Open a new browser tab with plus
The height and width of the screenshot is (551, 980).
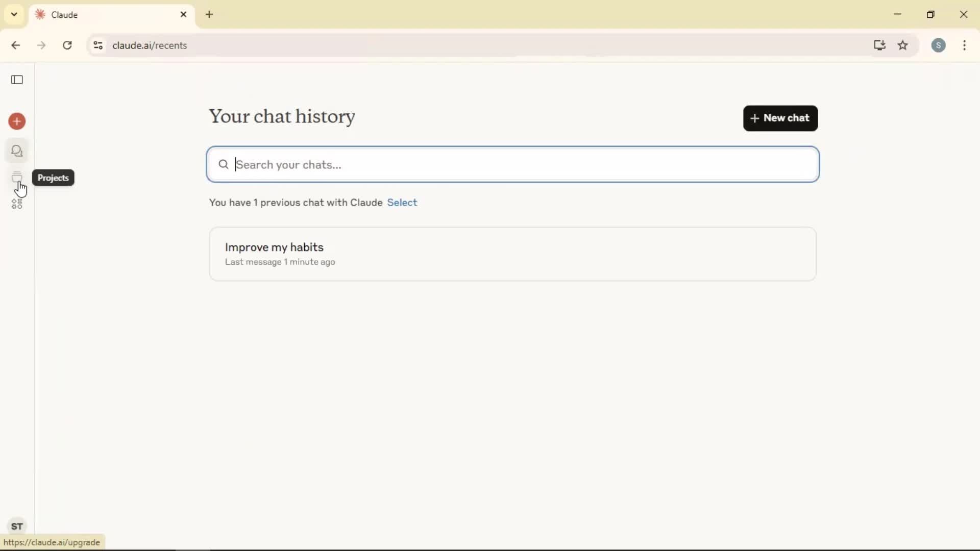coord(209,15)
